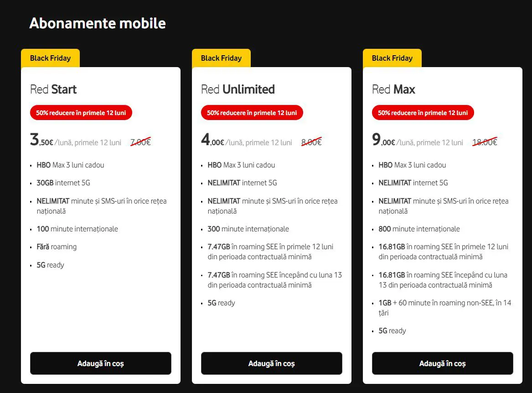Click the crossed-out 18.00€ old price
Viewport: 532px width, 393px height.
click(485, 142)
